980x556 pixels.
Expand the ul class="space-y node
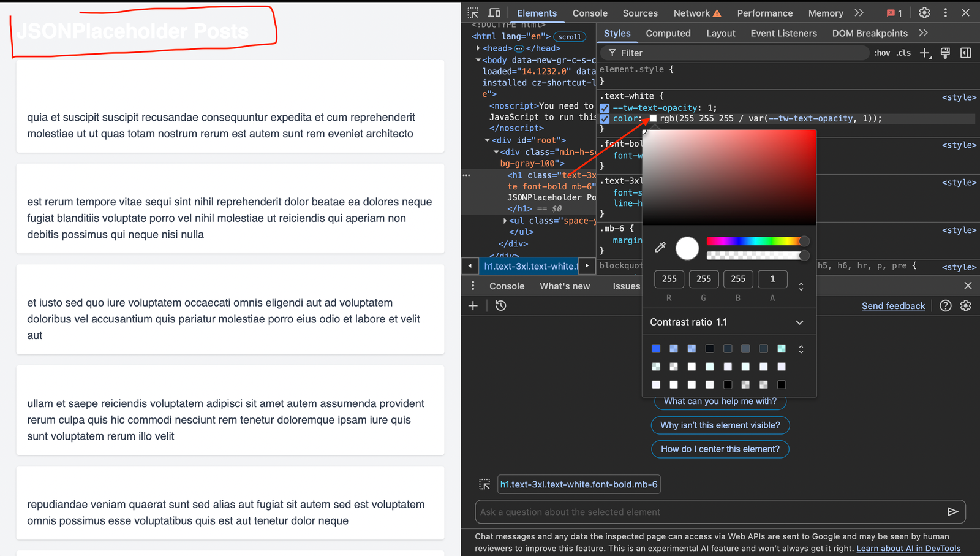[x=505, y=221]
